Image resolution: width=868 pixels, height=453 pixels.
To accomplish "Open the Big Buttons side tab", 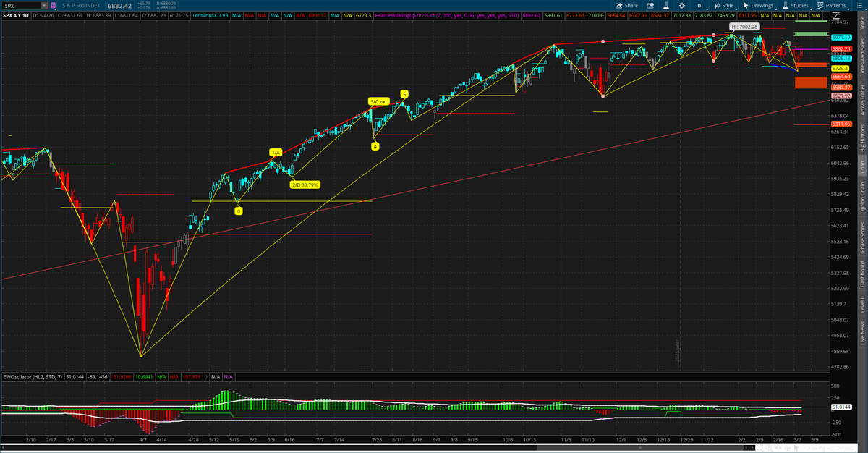I will 861,137.
